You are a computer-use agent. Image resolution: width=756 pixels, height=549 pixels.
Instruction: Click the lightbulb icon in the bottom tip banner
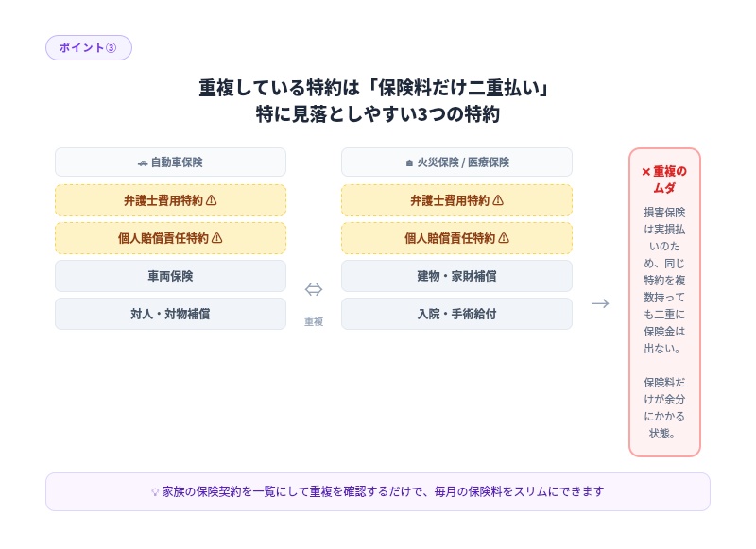point(156,492)
